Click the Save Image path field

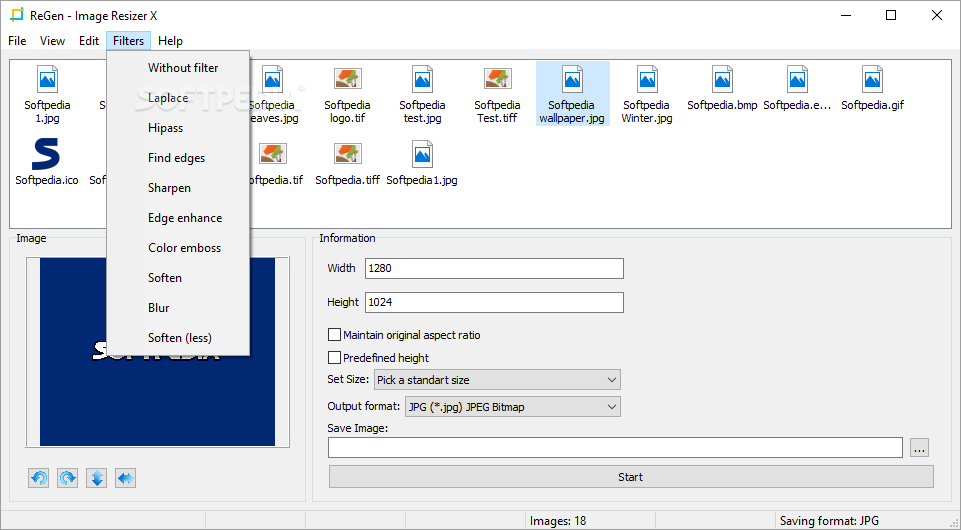(615, 448)
